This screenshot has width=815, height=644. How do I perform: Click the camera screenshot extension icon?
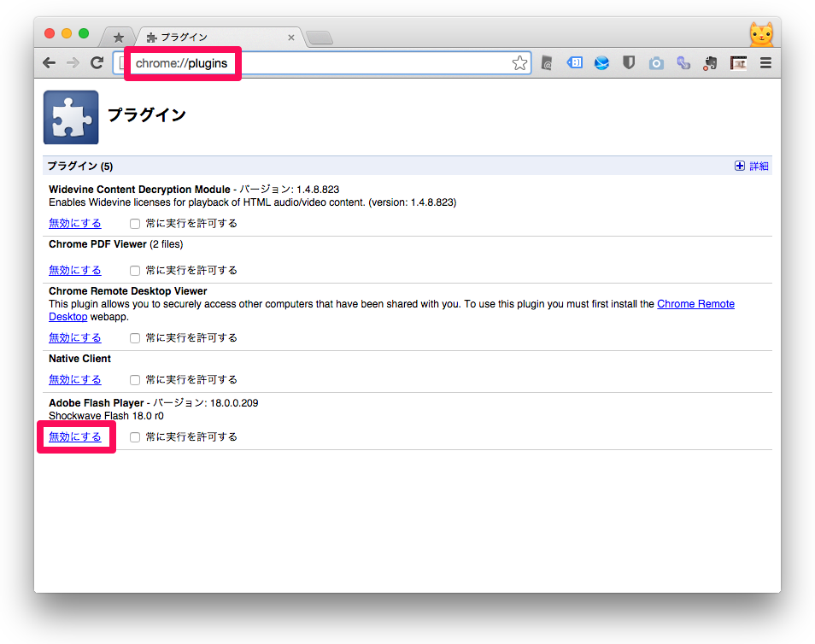(x=656, y=63)
